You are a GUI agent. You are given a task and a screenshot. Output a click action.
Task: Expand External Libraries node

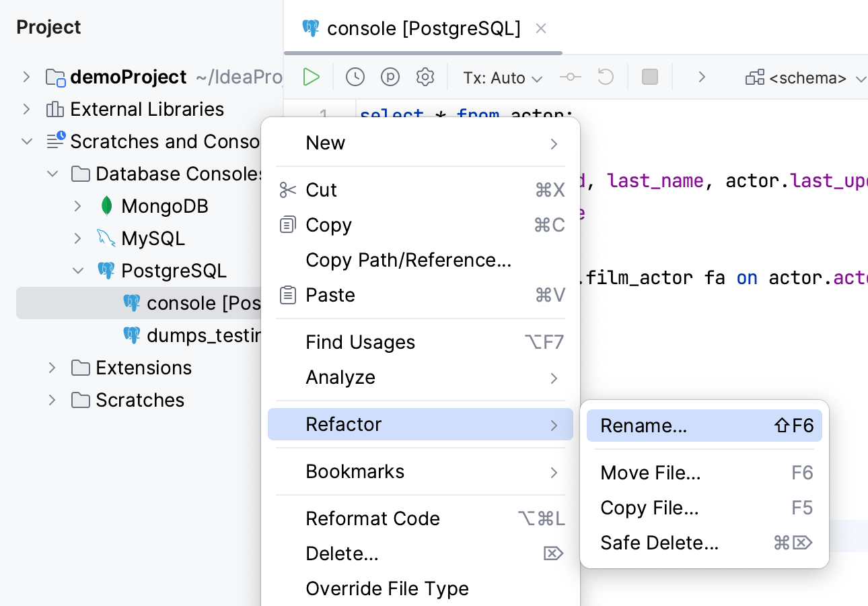coord(26,109)
